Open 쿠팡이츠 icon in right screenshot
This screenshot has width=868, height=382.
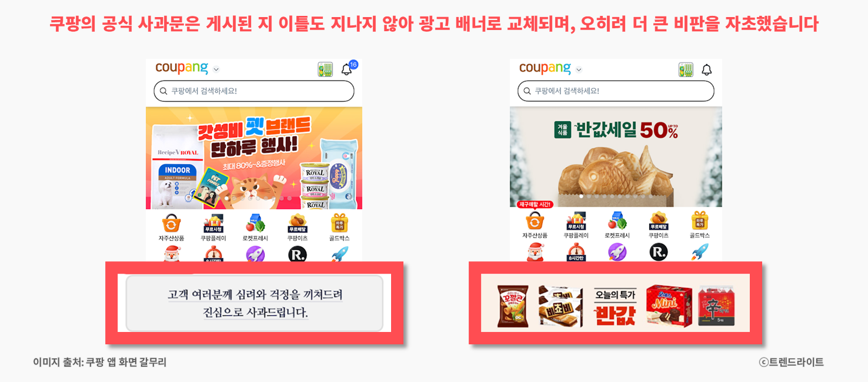[x=659, y=225]
